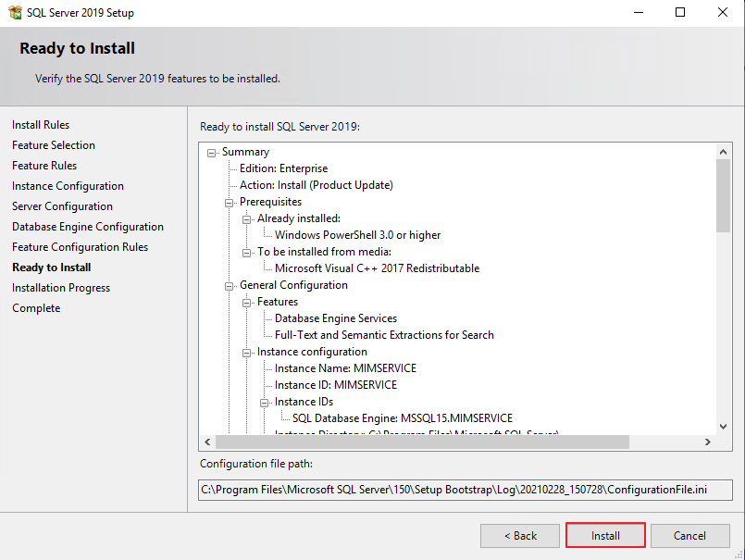Select Instance ID: MIMSERVICE row
The image size is (745, 560).
[x=336, y=384]
